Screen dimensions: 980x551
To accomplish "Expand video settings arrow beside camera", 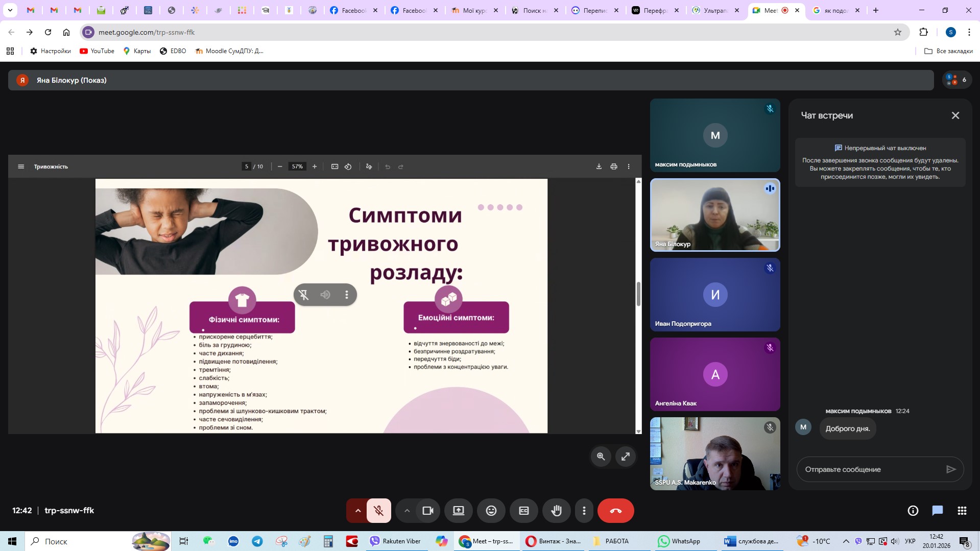I will [x=407, y=511].
